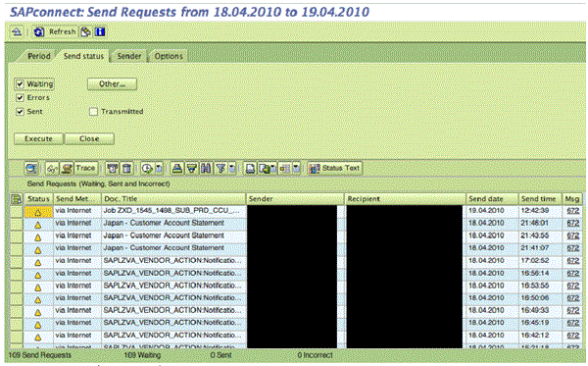Uncheck the Errors checkbox

20,98
